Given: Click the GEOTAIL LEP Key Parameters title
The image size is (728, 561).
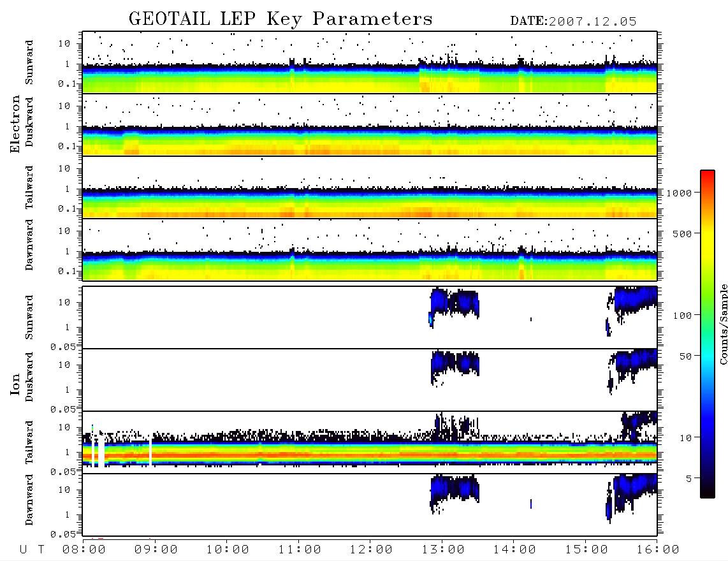Looking at the screenshot, I should click(x=280, y=19).
